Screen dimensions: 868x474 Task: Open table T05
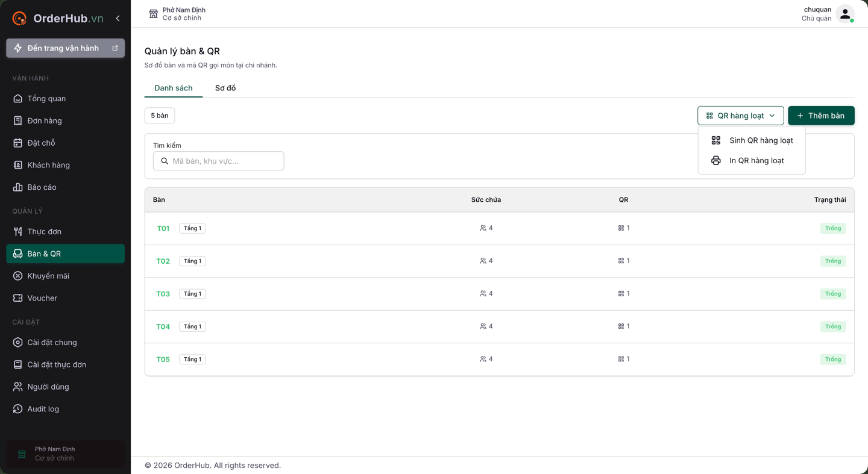coord(163,360)
